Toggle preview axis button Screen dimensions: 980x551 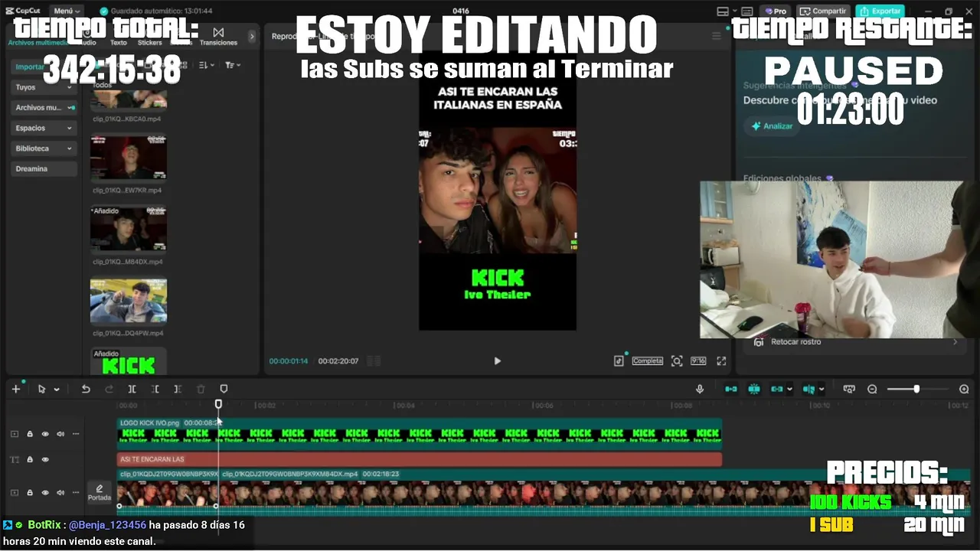click(808, 389)
